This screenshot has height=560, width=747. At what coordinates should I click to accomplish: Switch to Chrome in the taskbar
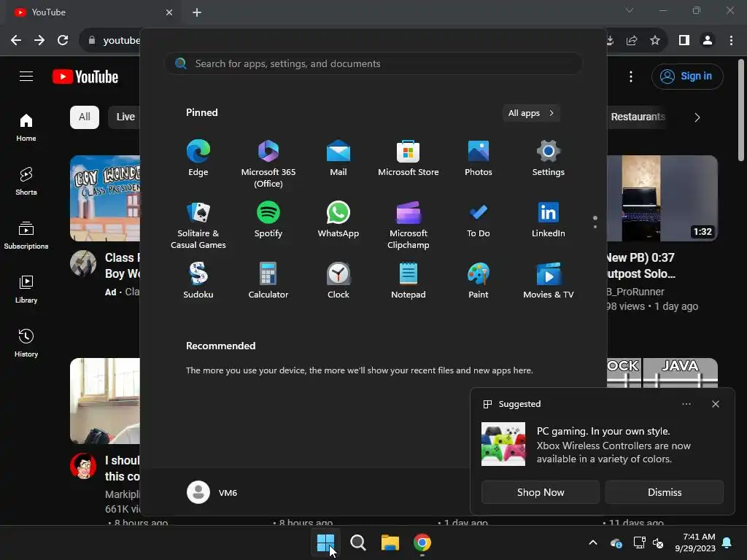click(422, 542)
